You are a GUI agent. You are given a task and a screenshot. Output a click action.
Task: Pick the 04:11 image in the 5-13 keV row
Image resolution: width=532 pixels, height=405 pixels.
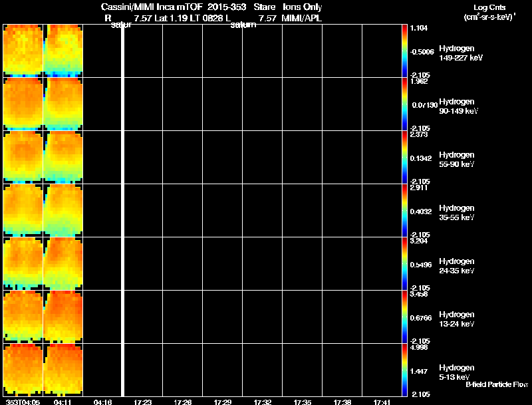click(63, 370)
